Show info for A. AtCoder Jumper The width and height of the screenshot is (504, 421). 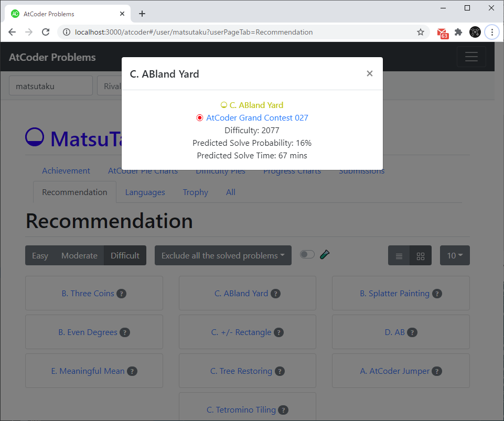click(437, 371)
